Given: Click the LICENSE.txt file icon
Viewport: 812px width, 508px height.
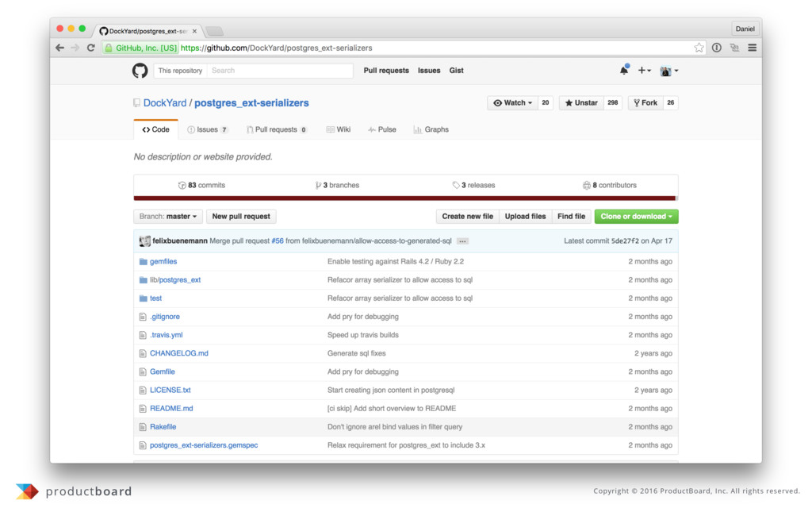Looking at the screenshot, I should click(143, 391).
